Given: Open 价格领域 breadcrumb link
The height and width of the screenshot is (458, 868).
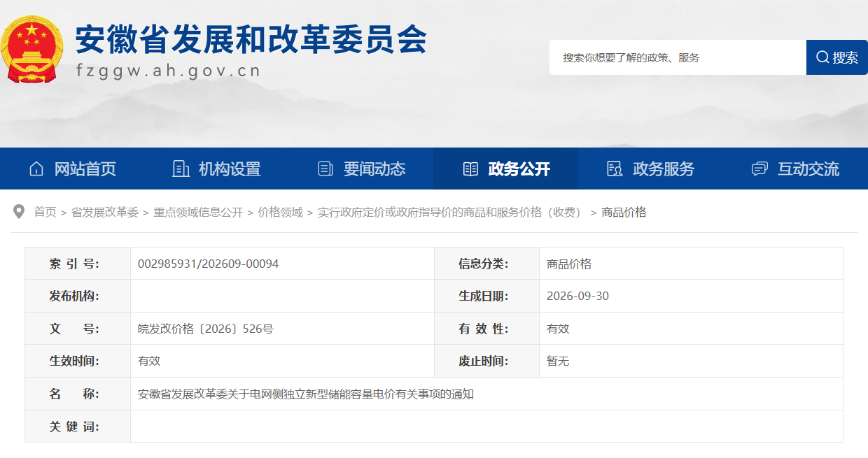Looking at the screenshot, I should point(280,212).
